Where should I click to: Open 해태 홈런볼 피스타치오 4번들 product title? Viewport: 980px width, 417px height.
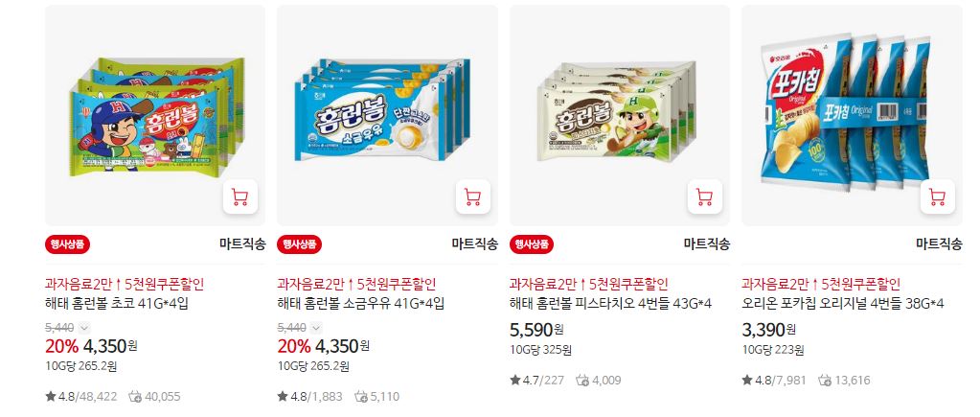point(610,305)
